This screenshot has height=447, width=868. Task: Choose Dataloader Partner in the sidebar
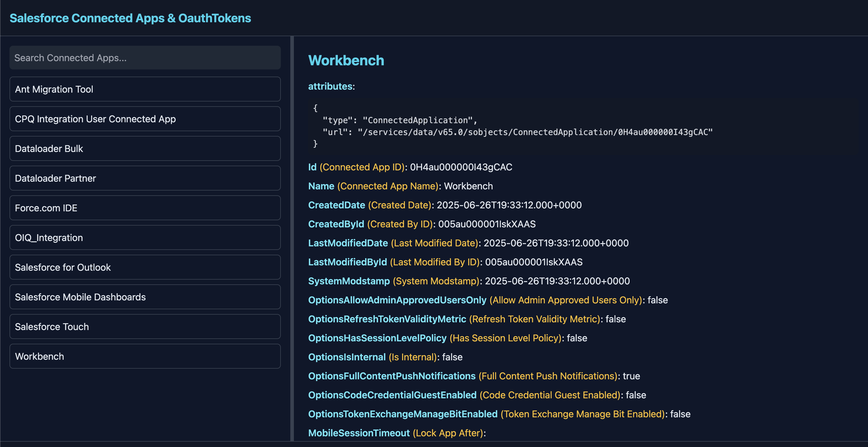[145, 178]
